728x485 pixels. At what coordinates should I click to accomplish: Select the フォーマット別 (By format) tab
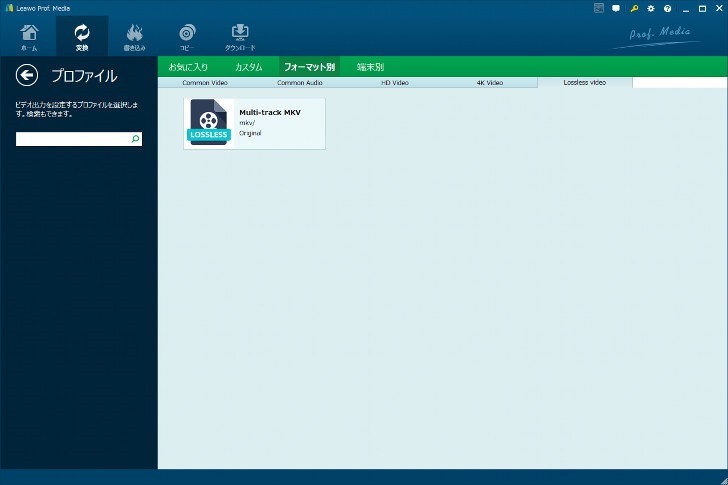(309, 67)
